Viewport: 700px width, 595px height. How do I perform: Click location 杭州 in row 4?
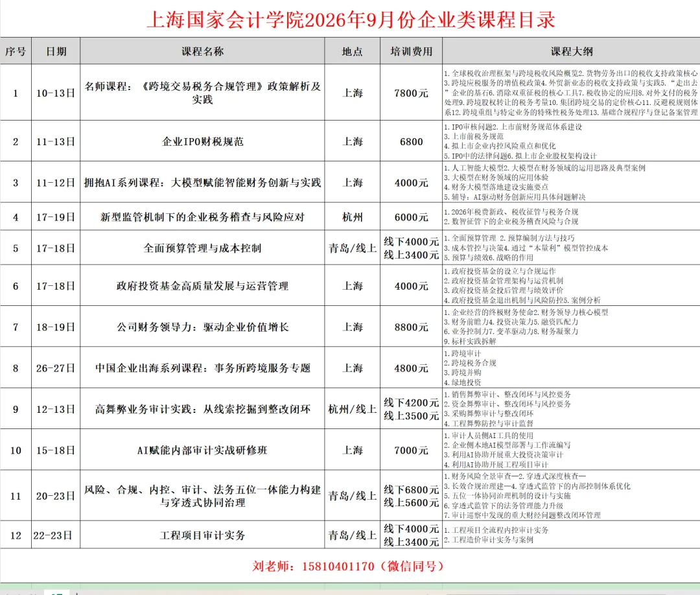point(352,217)
